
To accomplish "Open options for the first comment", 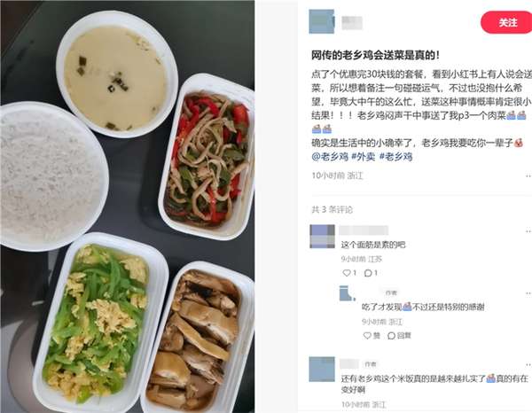I will point(528,231).
